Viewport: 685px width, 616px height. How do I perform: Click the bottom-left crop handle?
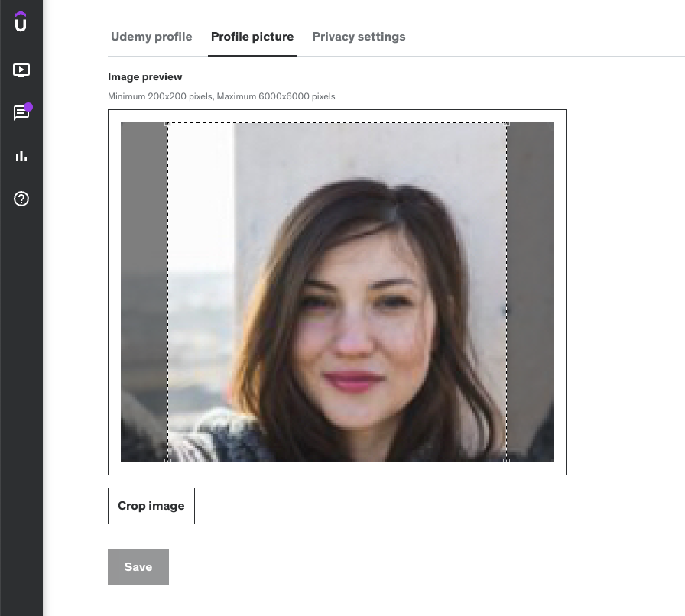167,462
